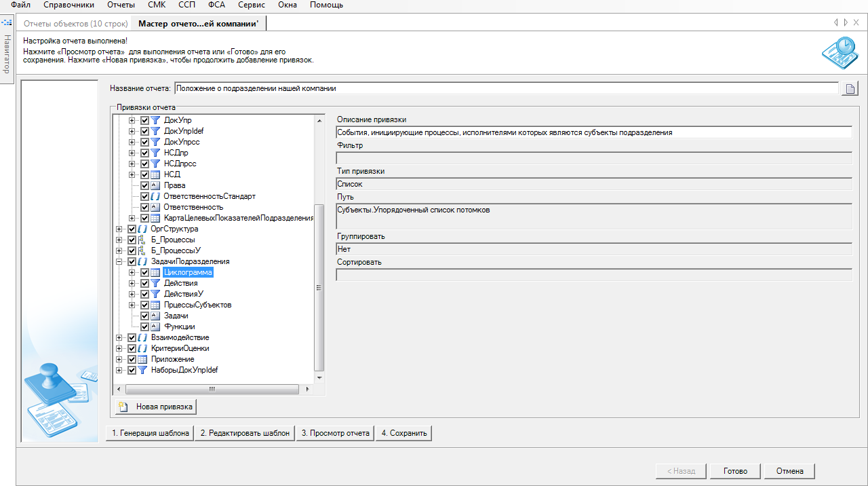Toggle the Взаимодействие checkbox
This screenshot has height=486, width=868.
(x=132, y=337)
